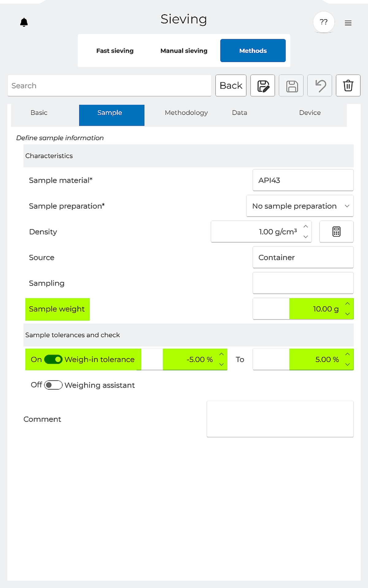Open the Device tab
The width and height of the screenshot is (368, 588).
[310, 113]
